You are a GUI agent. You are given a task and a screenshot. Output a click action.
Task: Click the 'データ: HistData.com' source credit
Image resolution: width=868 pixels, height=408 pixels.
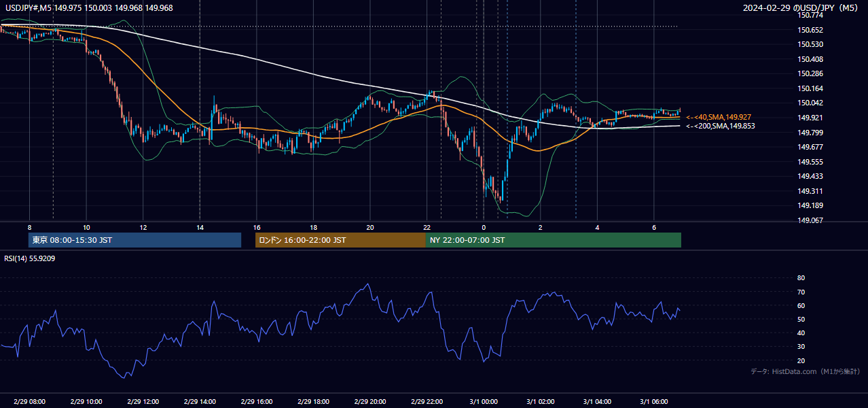click(805, 371)
